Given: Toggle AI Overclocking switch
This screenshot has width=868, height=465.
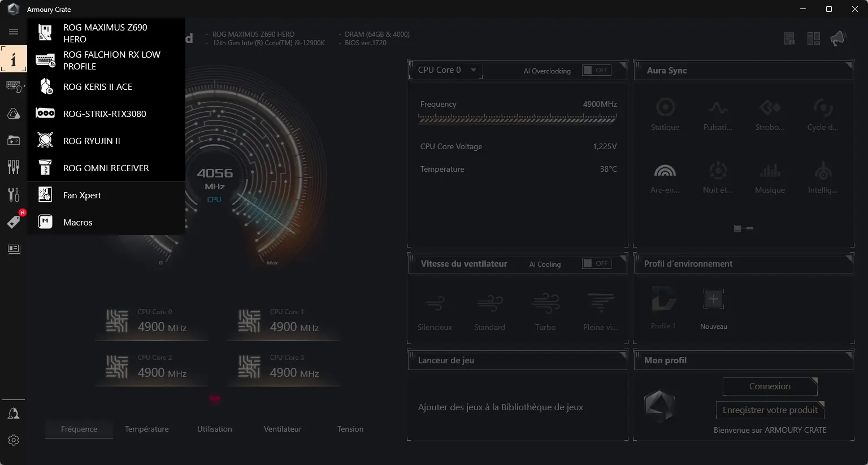Looking at the screenshot, I should pos(597,70).
